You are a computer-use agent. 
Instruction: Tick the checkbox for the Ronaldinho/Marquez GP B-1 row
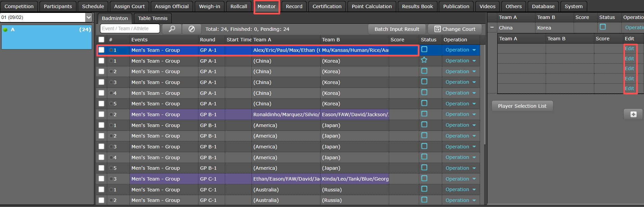click(101, 115)
